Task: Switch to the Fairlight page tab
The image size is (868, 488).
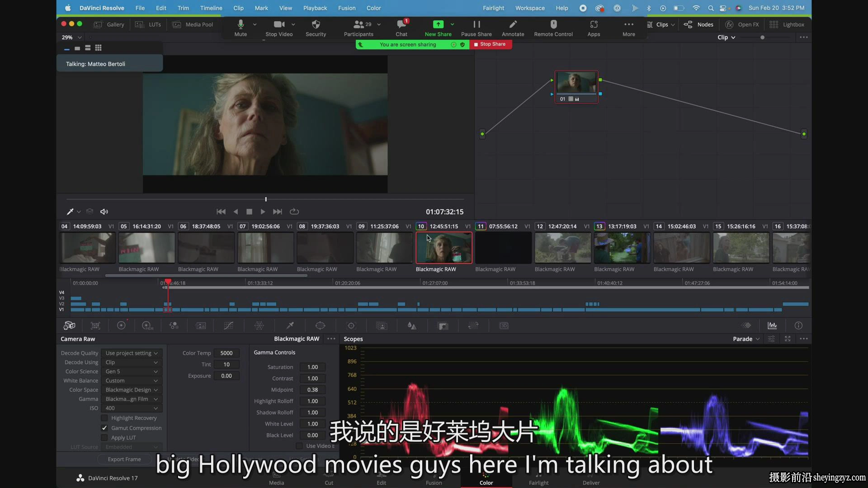Action: [538, 479]
